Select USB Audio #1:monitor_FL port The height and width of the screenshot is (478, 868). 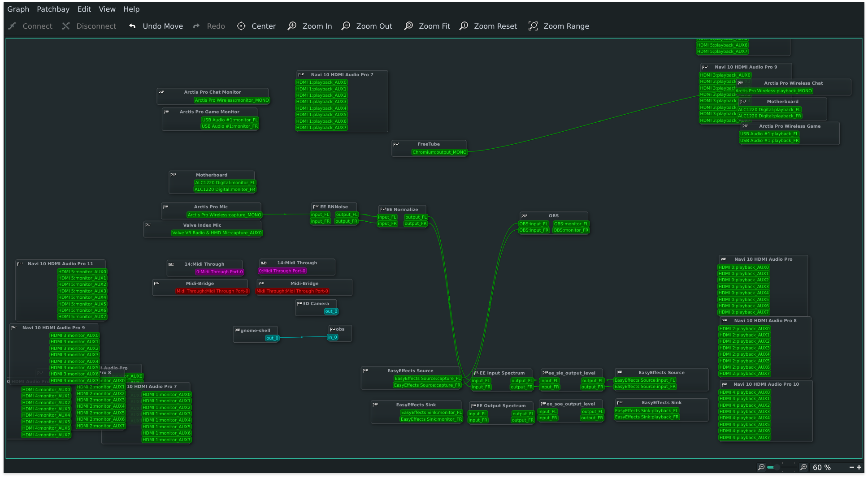230,120
